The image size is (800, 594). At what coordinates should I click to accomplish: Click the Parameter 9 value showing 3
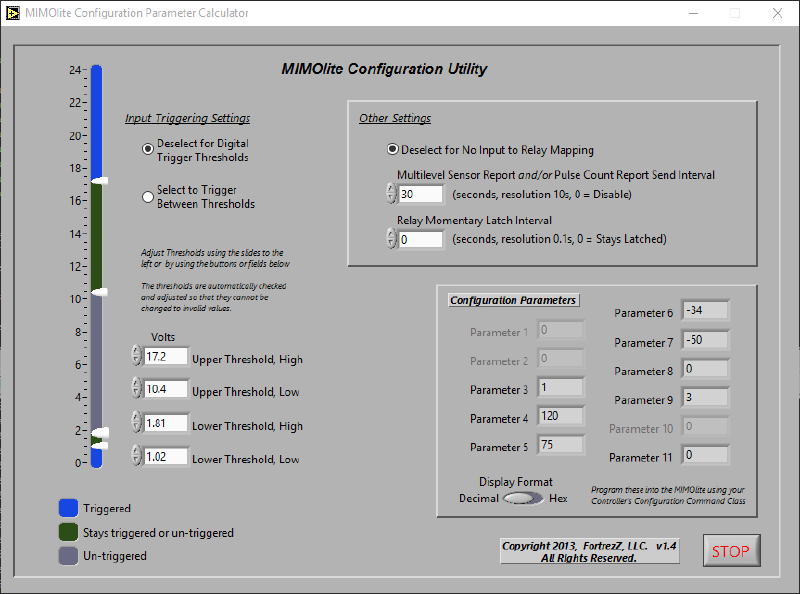pos(706,398)
